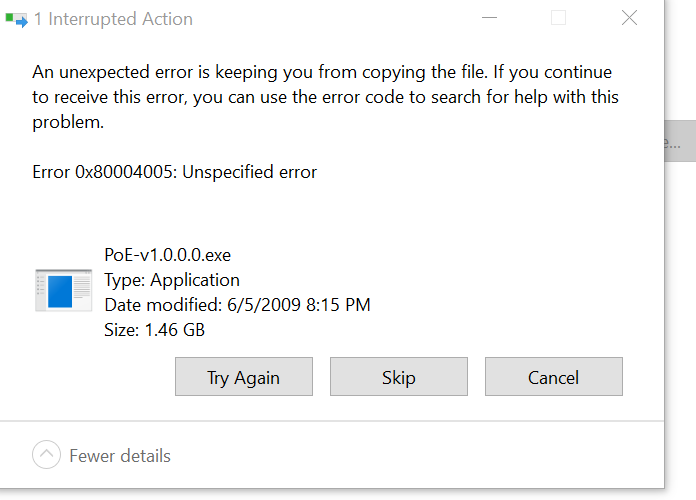The height and width of the screenshot is (500, 696).
Task: Click the blue panel inside file thumbnail
Action: pyautogui.click(x=60, y=292)
